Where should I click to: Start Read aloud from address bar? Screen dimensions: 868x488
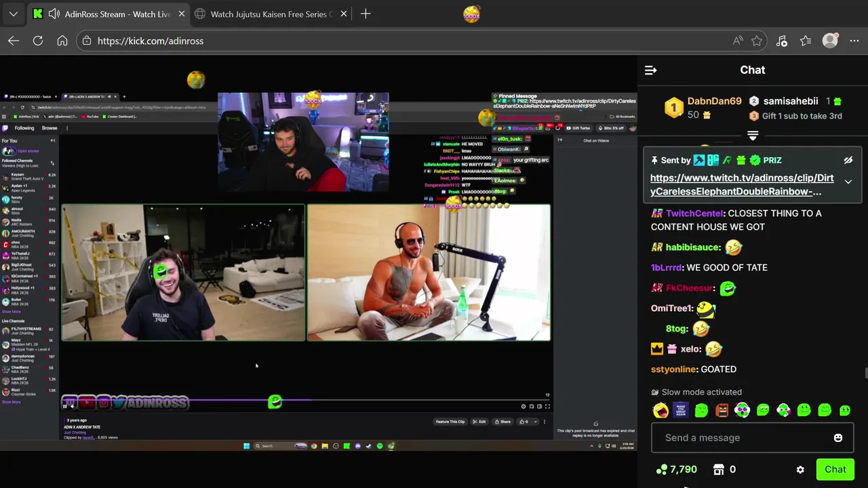738,41
